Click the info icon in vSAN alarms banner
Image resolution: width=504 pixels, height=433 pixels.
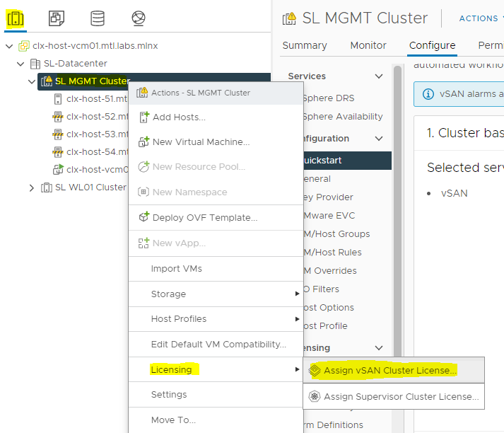[428, 94]
